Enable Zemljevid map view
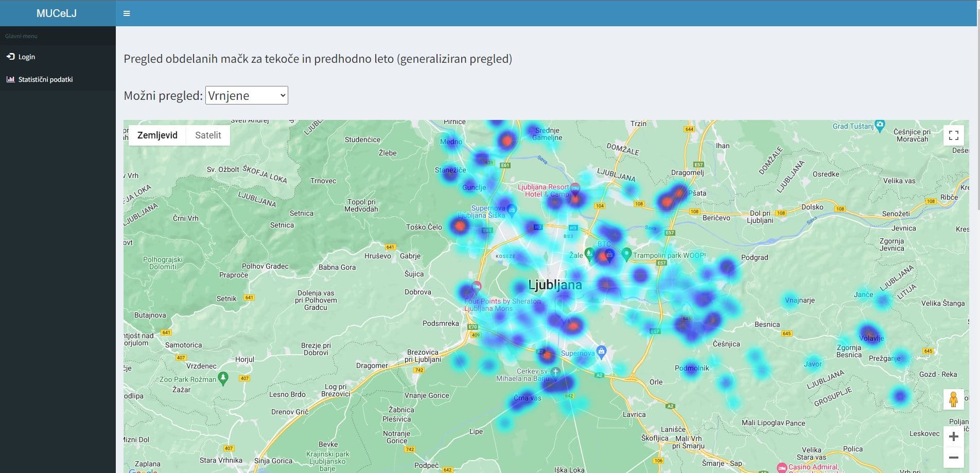 point(157,135)
